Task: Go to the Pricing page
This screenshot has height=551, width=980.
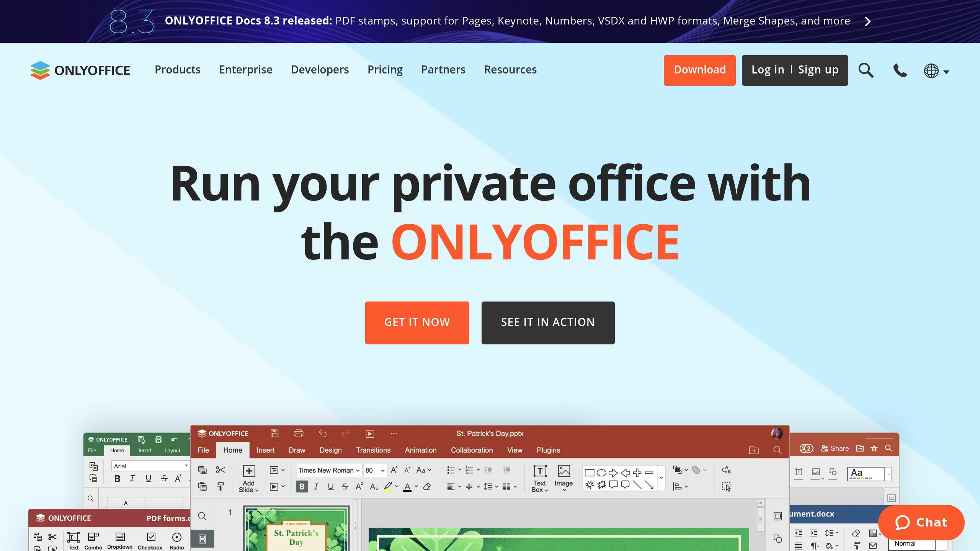Action: click(385, 70)
